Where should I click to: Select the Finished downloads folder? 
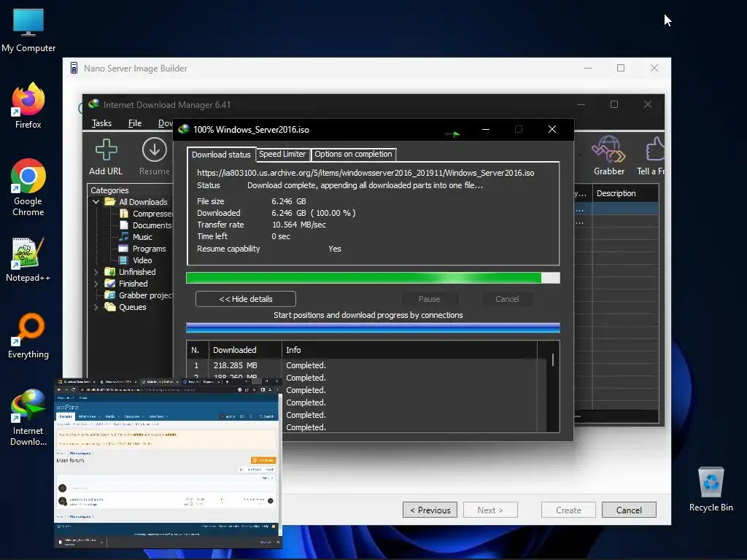126,284
